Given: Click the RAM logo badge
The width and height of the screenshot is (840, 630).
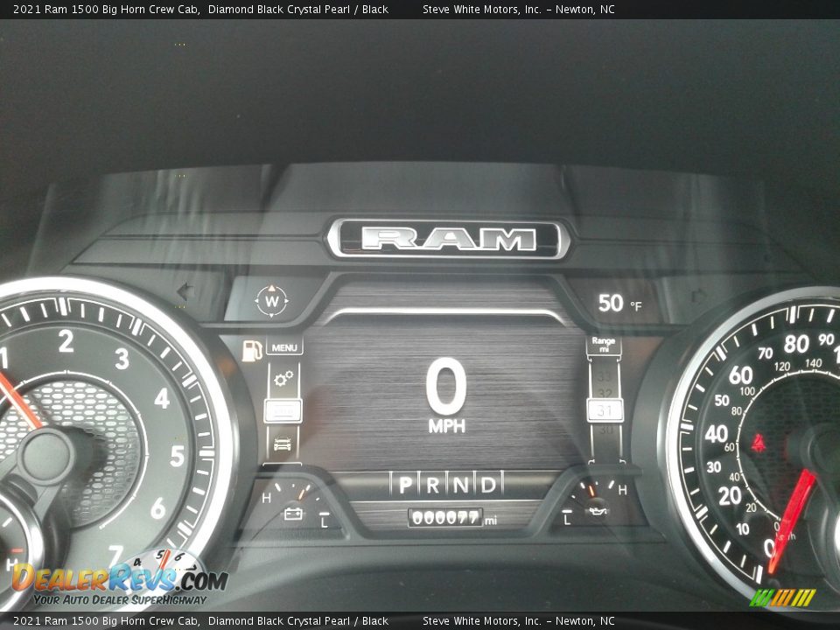Looking at the screenshot, I should click(x=448, y=238).
